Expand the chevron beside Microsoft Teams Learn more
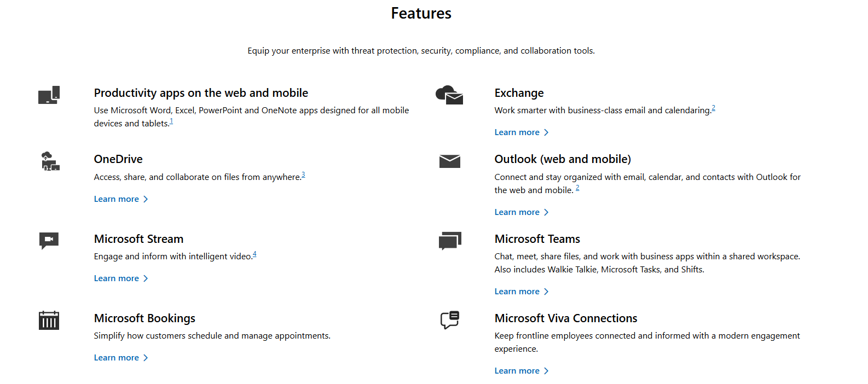The height and width of the screenshot is (384, 868). [x=546, y=292]
